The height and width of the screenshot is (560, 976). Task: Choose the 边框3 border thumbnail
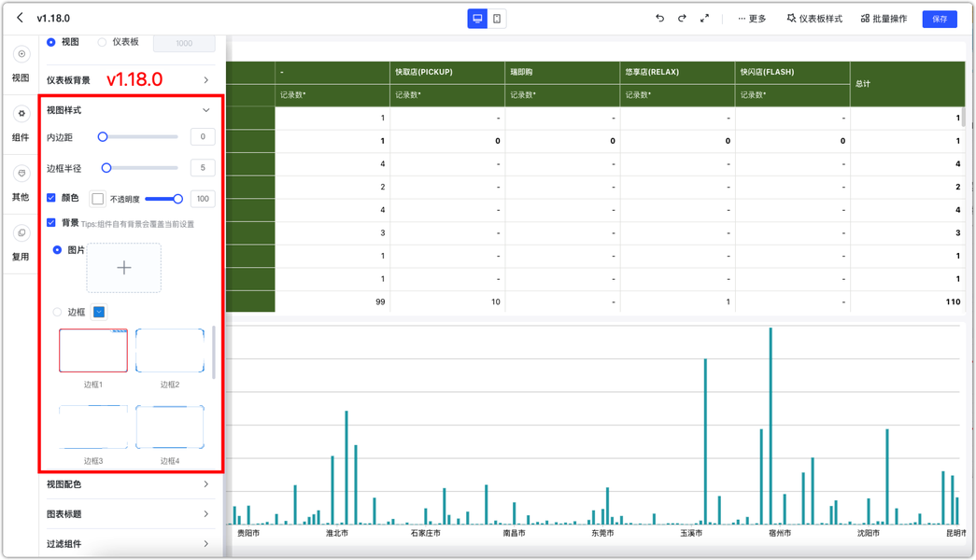point(93,427)
